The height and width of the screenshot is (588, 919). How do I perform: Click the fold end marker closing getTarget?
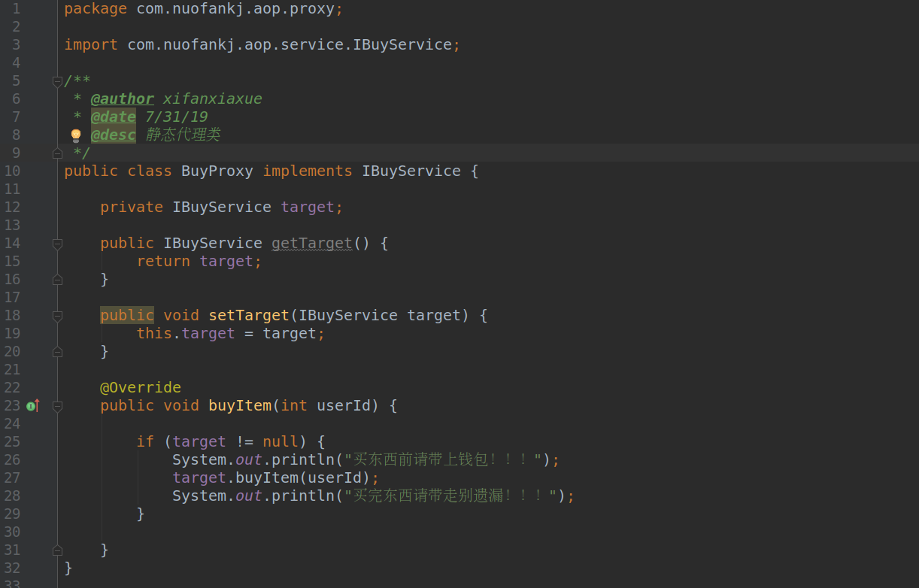click(57, 279)
